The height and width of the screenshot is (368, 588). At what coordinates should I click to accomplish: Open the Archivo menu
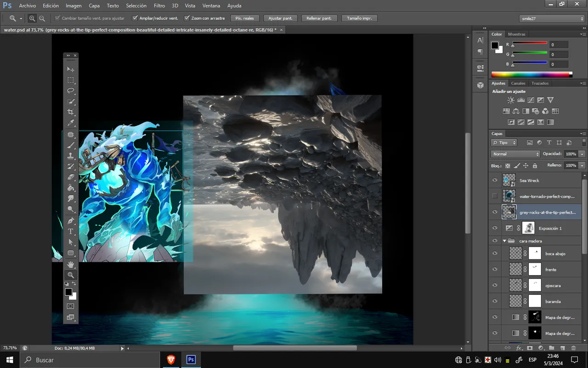28,6
